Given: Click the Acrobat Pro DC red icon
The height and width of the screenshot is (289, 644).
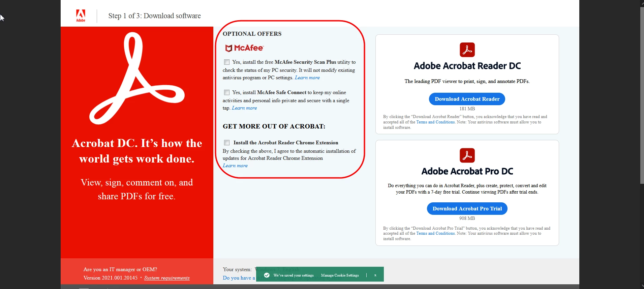Looking at the screenshot, I should tap(467, 155).
